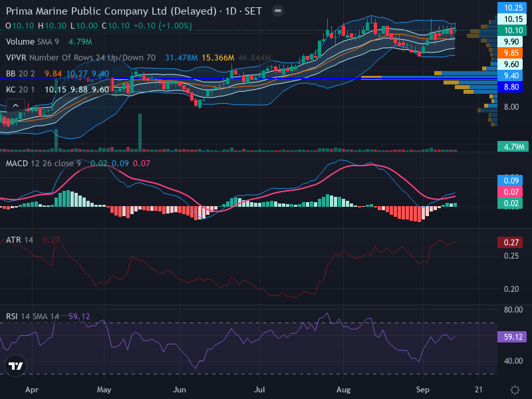This screenshot has width=532, height=399.
Task: Click the TradingView logo icon
Action: pos(15,366)
